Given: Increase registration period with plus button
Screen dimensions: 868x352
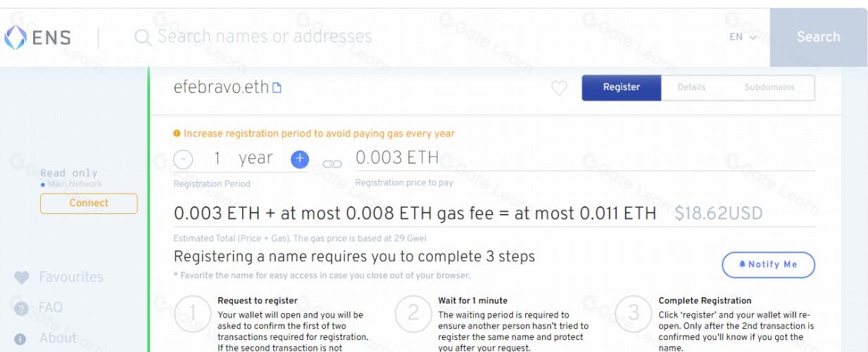Looking at the screenshot, I should point(300,159).
